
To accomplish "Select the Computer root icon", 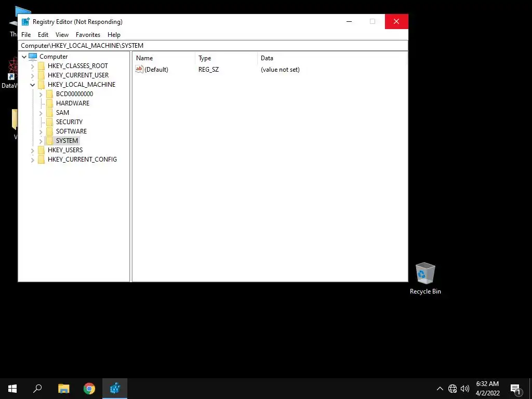I will pyautogui.click(x=33, y=57).
